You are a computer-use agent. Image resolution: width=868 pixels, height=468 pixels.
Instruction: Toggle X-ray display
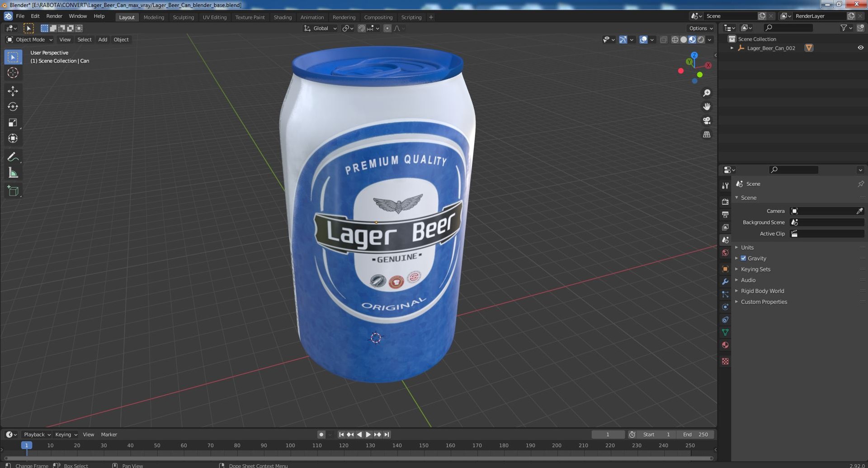pos(663,40)
